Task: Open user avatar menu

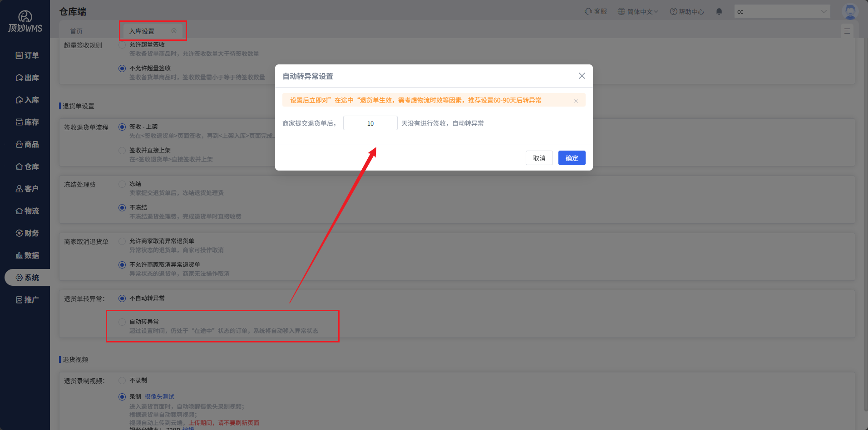Action: coord(850,11)
